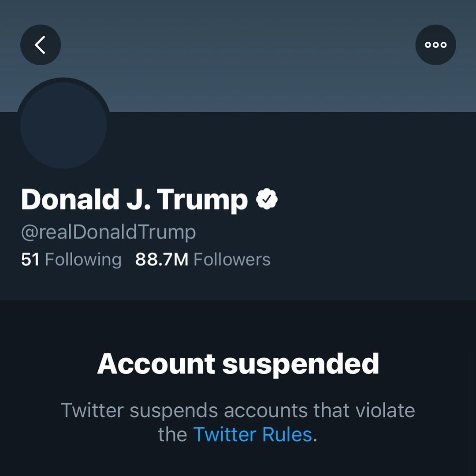The image size is (476, 476).
Task: Click the word "the" before Twitter Rules
Action: point(172,435)
